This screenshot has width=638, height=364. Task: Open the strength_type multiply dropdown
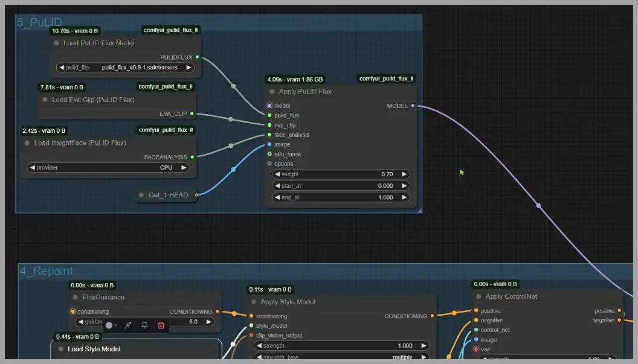click(341, 357)
